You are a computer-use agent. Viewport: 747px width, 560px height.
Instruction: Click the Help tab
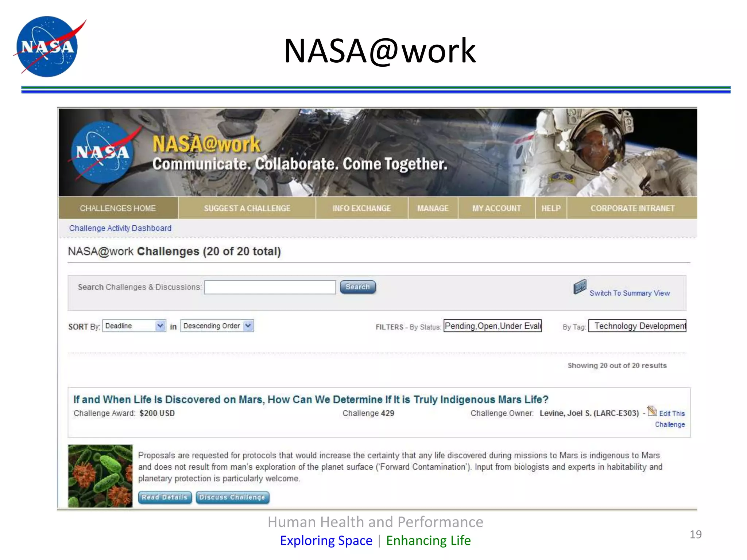[x=551, y=208]
